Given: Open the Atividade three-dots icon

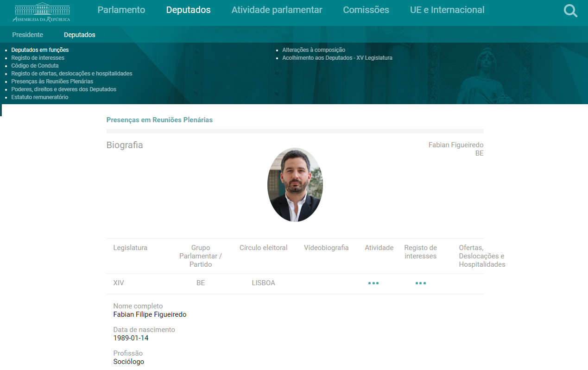Looking at the screenshot, I should pyautogui.click(x=373, y=283).
